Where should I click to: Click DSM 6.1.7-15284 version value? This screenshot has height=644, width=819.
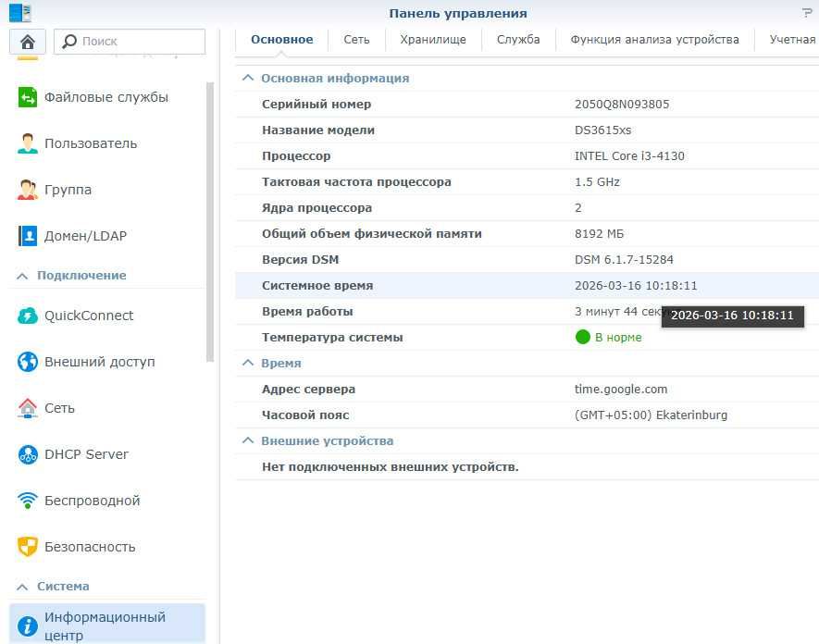point(624,260)
